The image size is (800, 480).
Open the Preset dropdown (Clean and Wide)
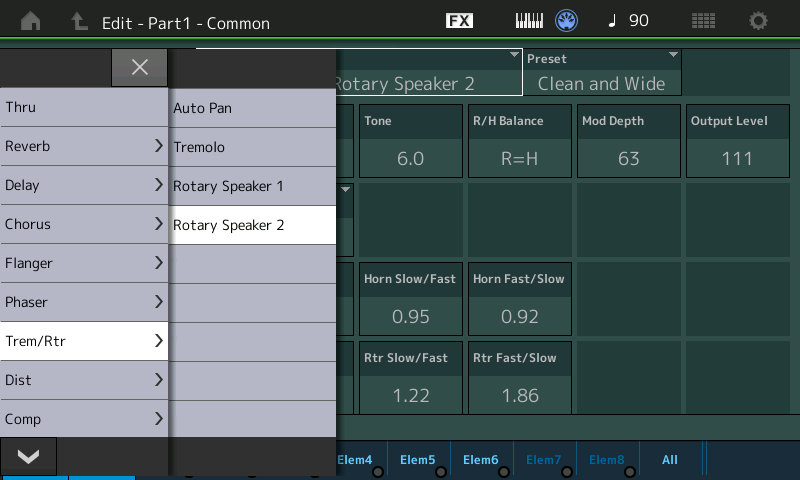tap(604, 73)
